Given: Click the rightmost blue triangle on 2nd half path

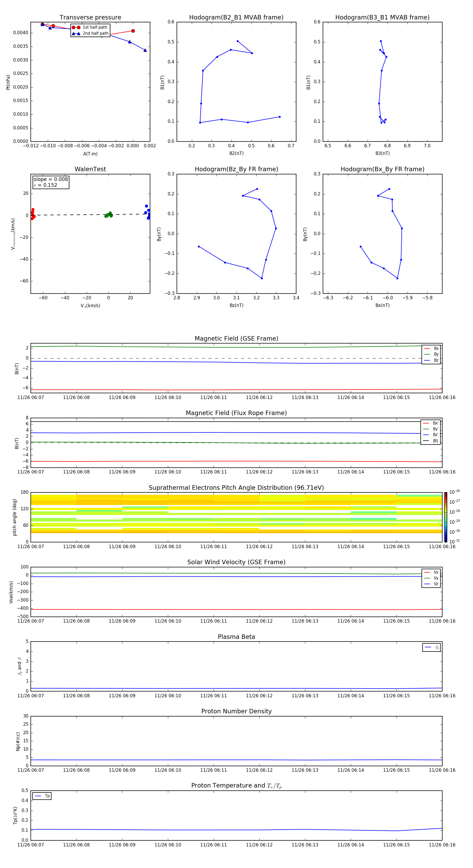Looking at the screenshot, I should coord(145,50).
